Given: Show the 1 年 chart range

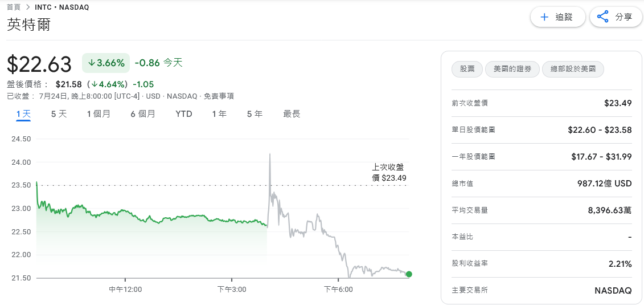Looking at the screenshot, I should click(219, 114).
